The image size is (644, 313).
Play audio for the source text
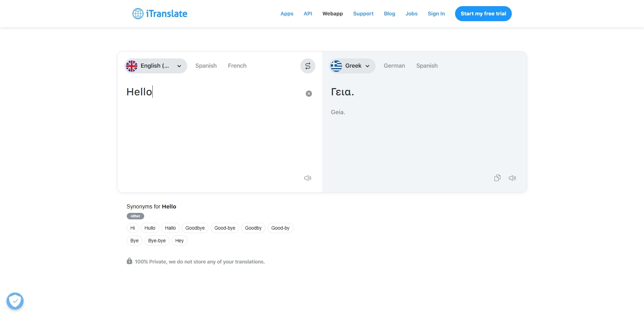pyautogui.click(x=307, y=178)
